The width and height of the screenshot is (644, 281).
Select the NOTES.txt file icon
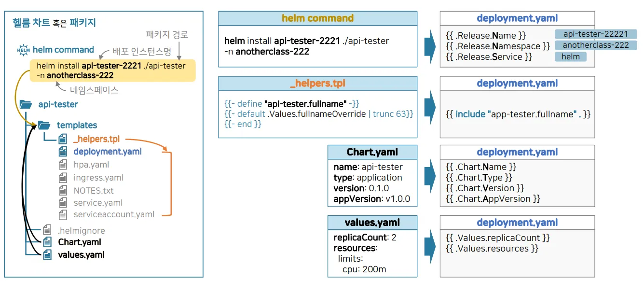(63, 190)
